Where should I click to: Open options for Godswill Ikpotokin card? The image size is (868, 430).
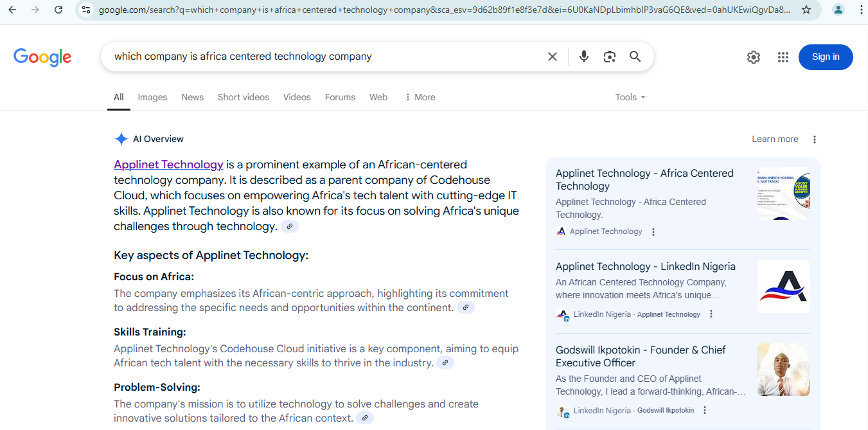click(x=705, y=410)
